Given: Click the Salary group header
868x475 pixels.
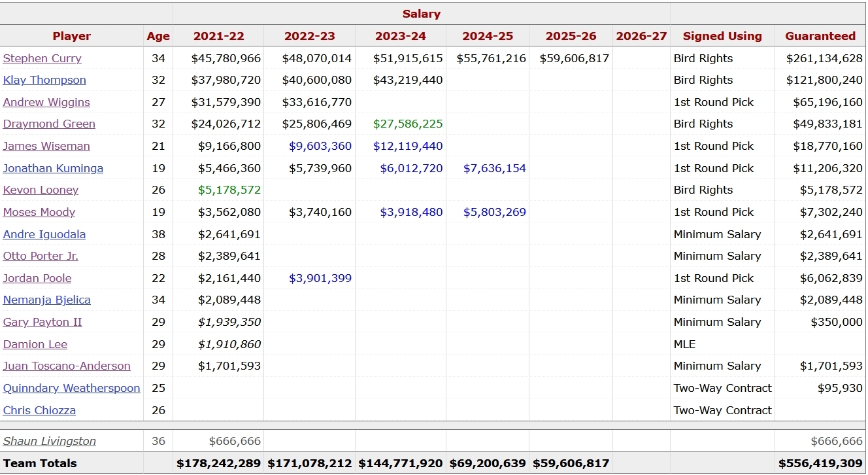Looking at the screenshot, I should pyautogui.click(x=422, y=14).
